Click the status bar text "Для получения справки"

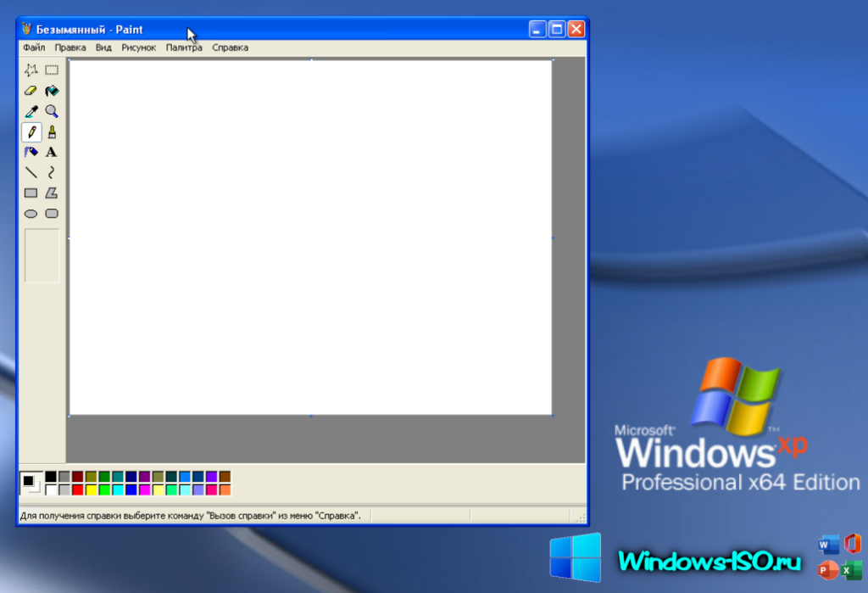click(71, 516)
